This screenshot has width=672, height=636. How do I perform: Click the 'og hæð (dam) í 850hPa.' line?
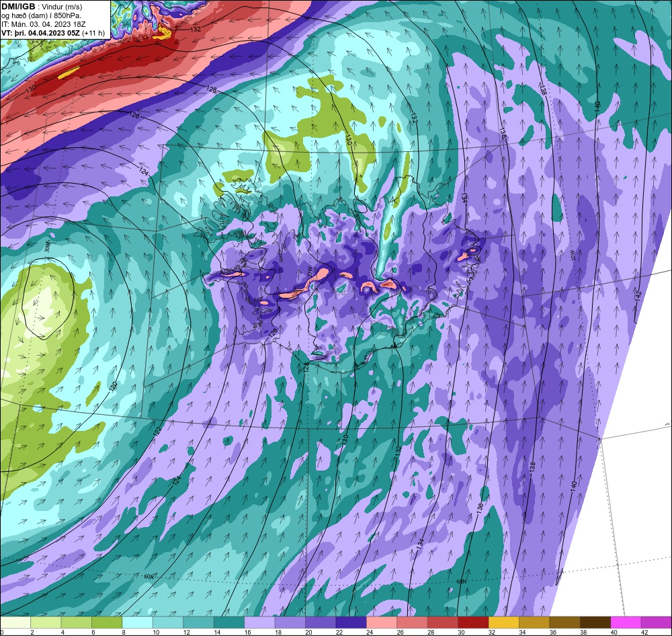coord(41,15)
